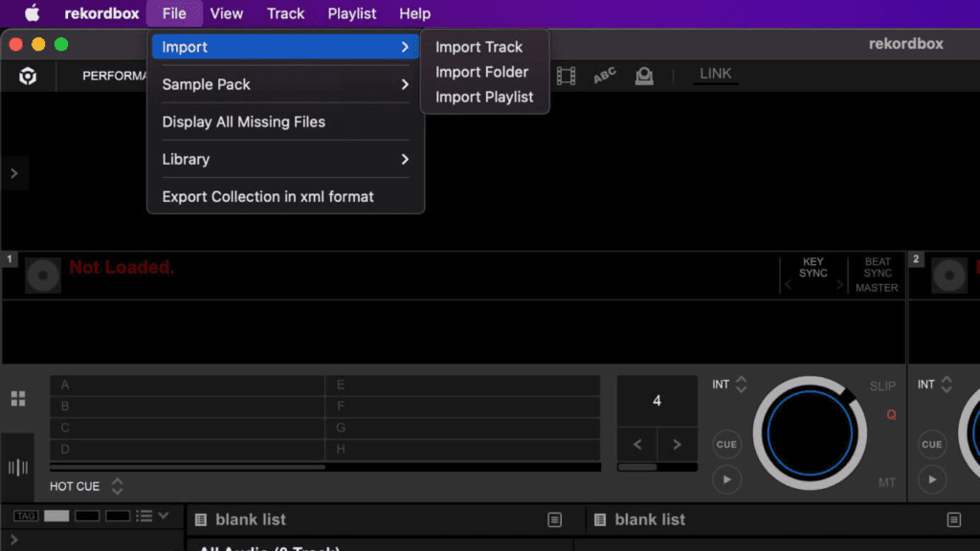Image resolution: width=980 pixels, height=551 pixels.
Task: Click deck 1 vinyl artwork icon
Action: coord(42,275)
